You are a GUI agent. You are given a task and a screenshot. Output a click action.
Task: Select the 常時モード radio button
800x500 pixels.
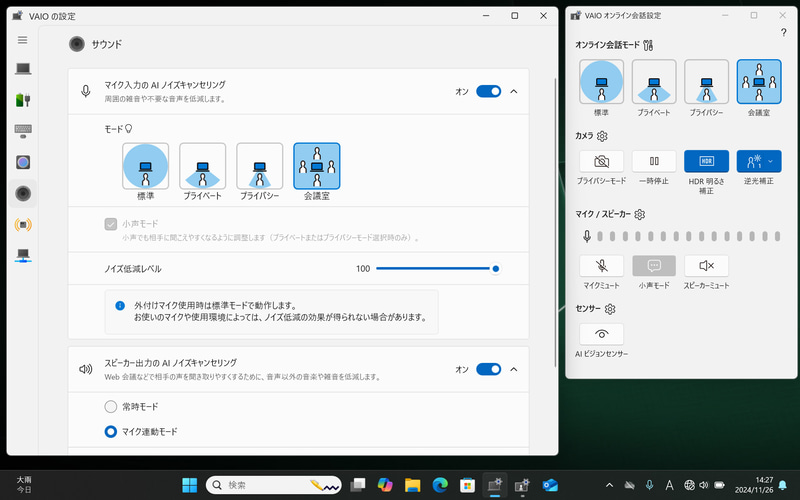pyautogui.click(x=111, y=407)
